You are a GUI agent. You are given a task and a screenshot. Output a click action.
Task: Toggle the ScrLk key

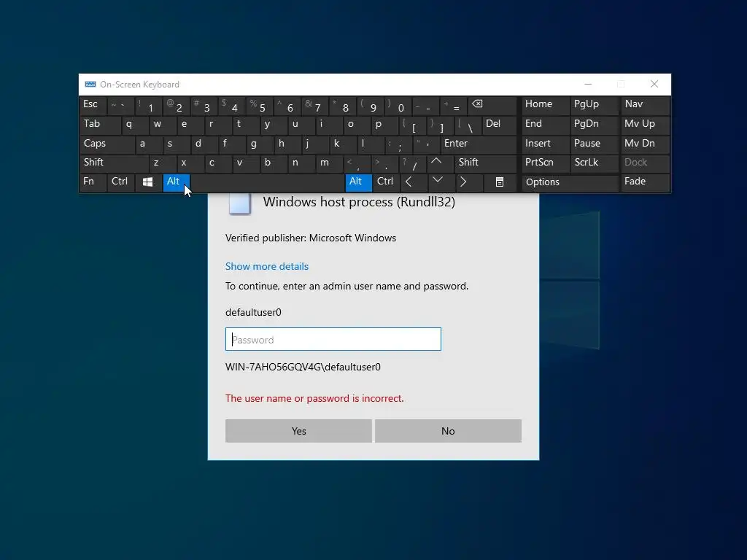(x=595, y=163)
